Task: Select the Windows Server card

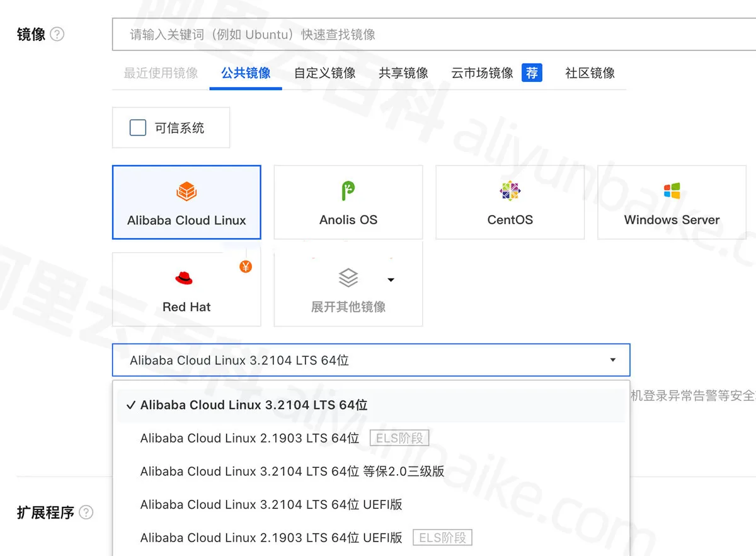Action: pos(672,202)
